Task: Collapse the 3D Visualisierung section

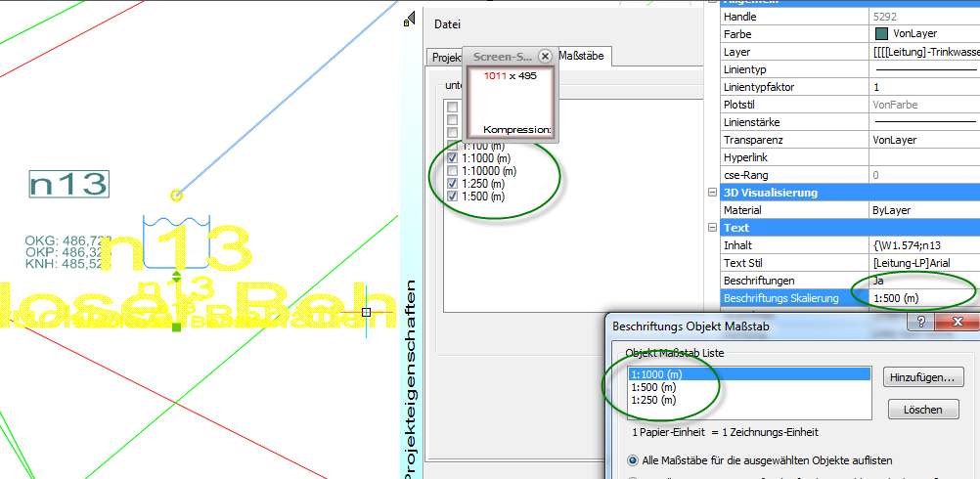Action: (x=712, y=193)
